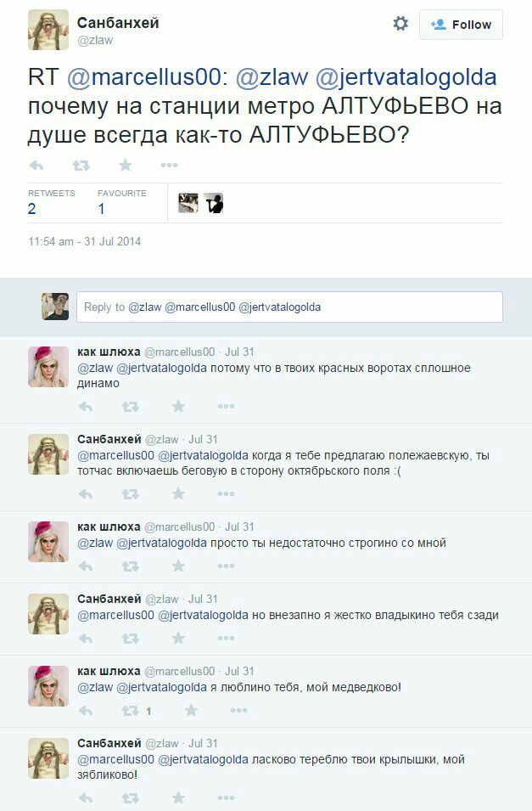Open the gear settings menu next to Follow
Image resolution: width=532 pixels, height=811 pixels.
pyautogui.click(x=400, y=24)
